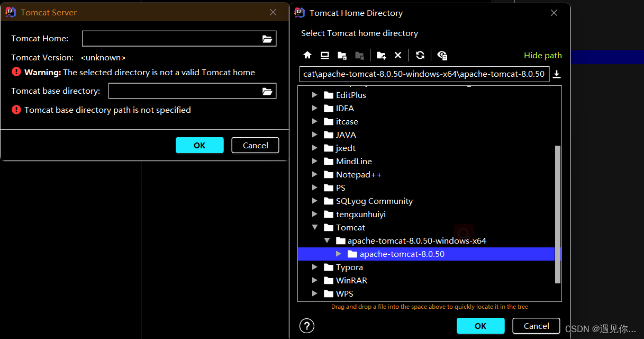This screenshot has width=644, height=339.
Task: Click the SQLyog Community folder name
Action: pos(374,201)
